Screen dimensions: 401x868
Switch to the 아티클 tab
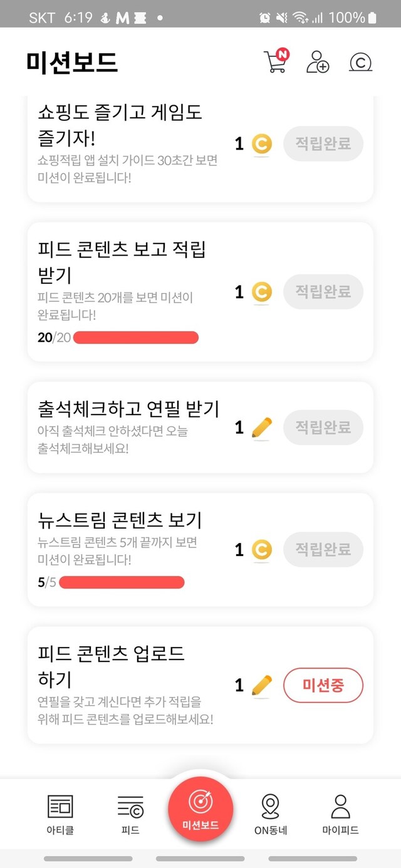click(x=60, y=814)
